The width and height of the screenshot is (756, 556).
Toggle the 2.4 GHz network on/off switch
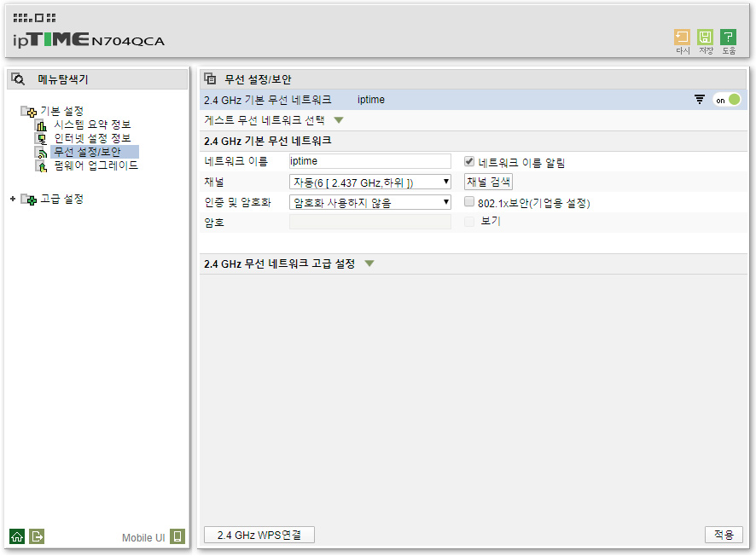727,100
